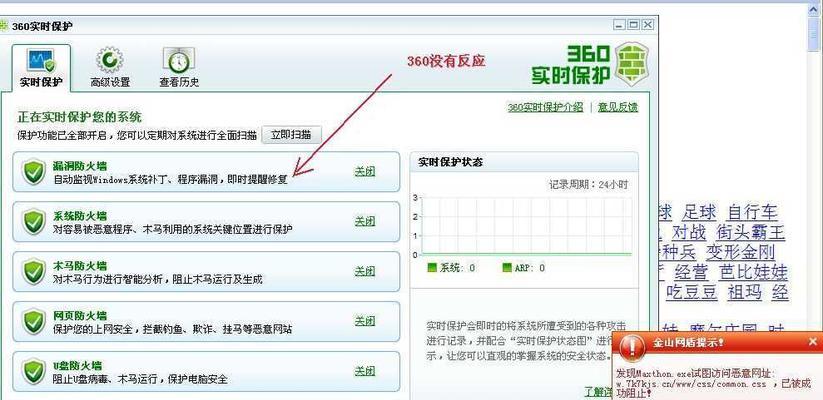Viewport: 823px width, 400px height.
Task: Click the 360 title bar app icon
Action: (4, 26)
